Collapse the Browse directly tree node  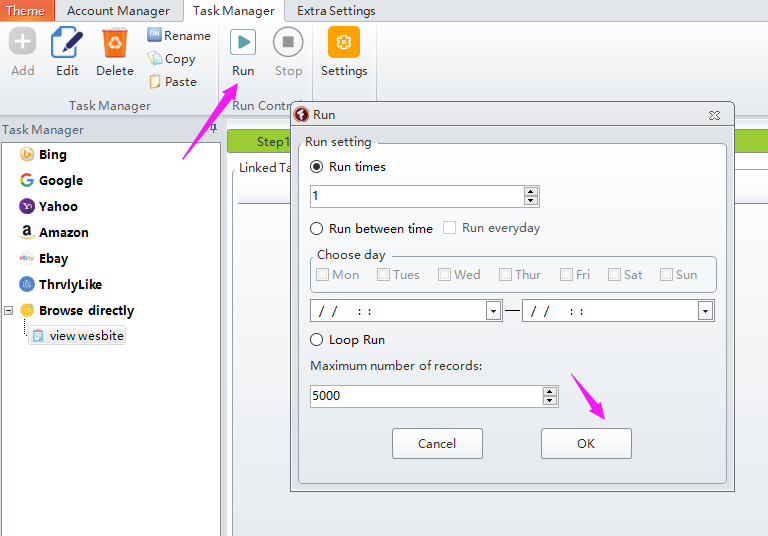coord(9,310)
